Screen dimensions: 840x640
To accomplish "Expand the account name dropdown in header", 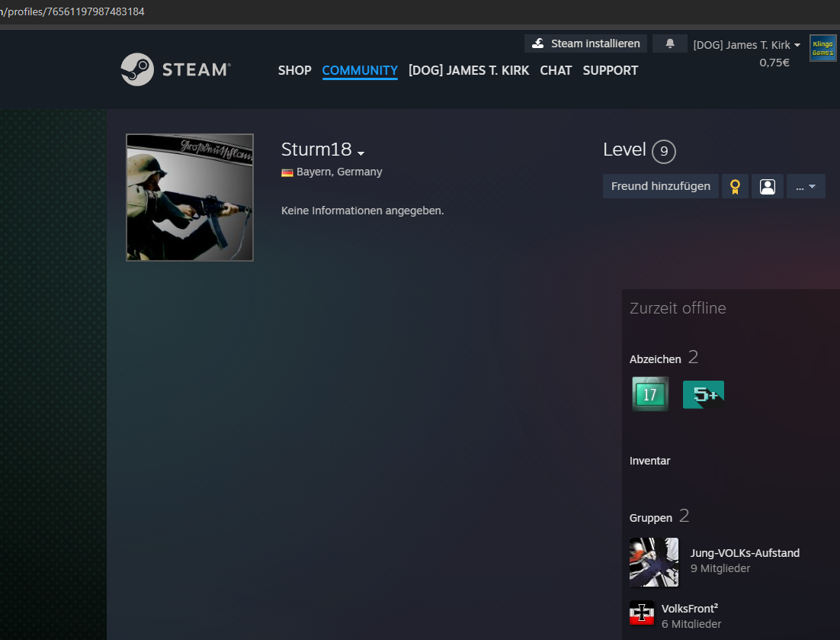I will pos(797,45).
